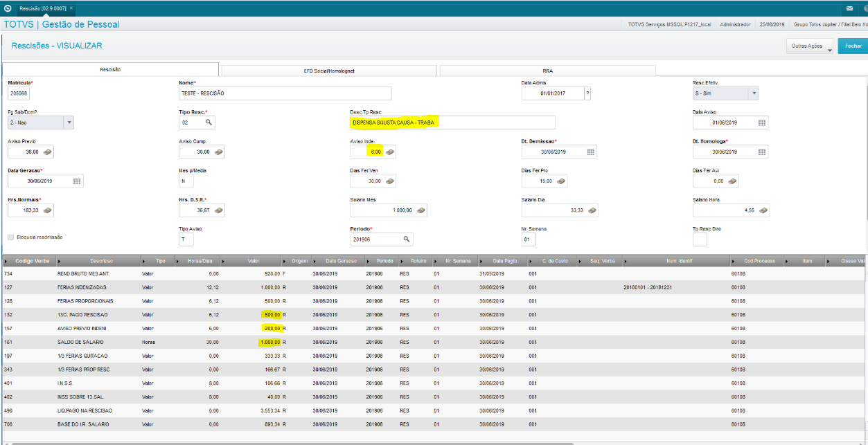
Task: Open the calculator for Dias Fer.Ven
Action: click(390, 181)
